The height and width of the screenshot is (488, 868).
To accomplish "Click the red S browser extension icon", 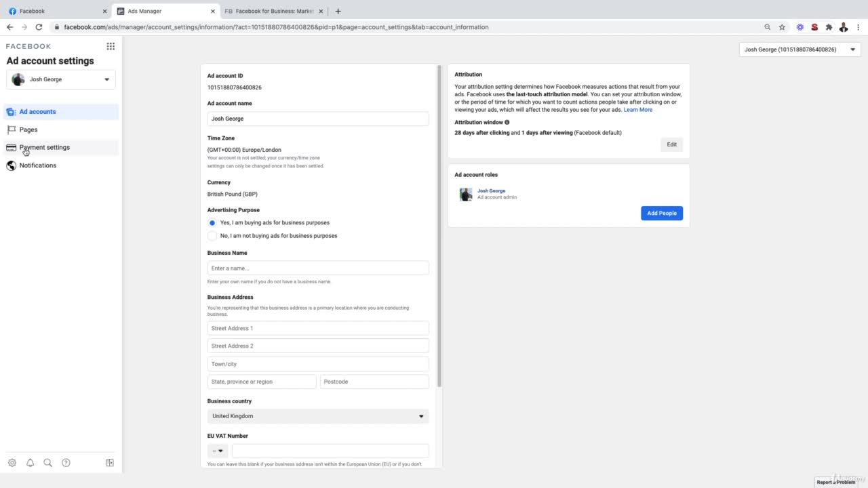I will [814, 27].
